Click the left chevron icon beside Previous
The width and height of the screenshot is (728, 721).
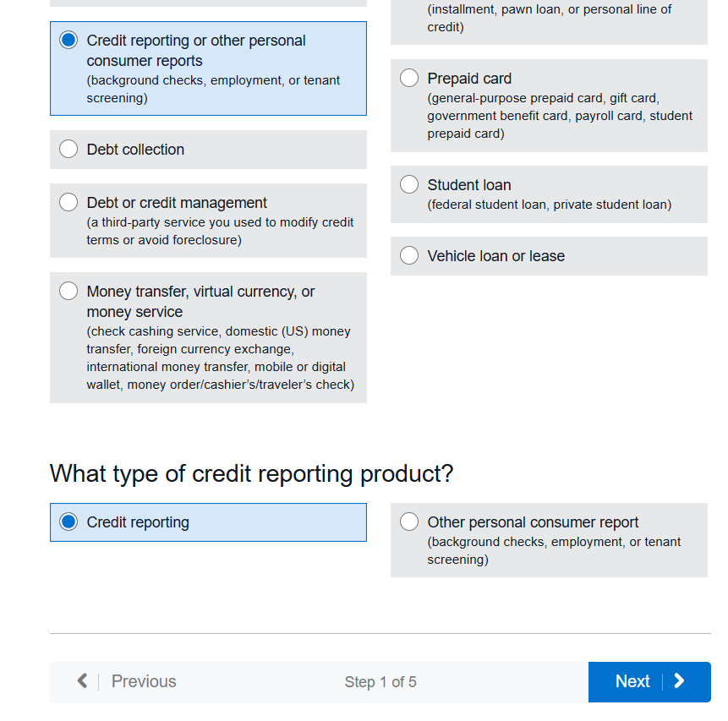82,681
